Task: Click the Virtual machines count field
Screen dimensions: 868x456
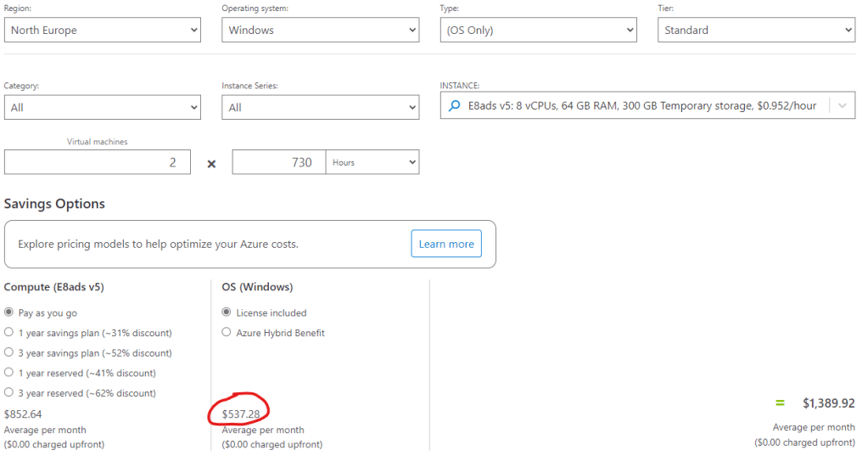Action: (x=97, y=162)
